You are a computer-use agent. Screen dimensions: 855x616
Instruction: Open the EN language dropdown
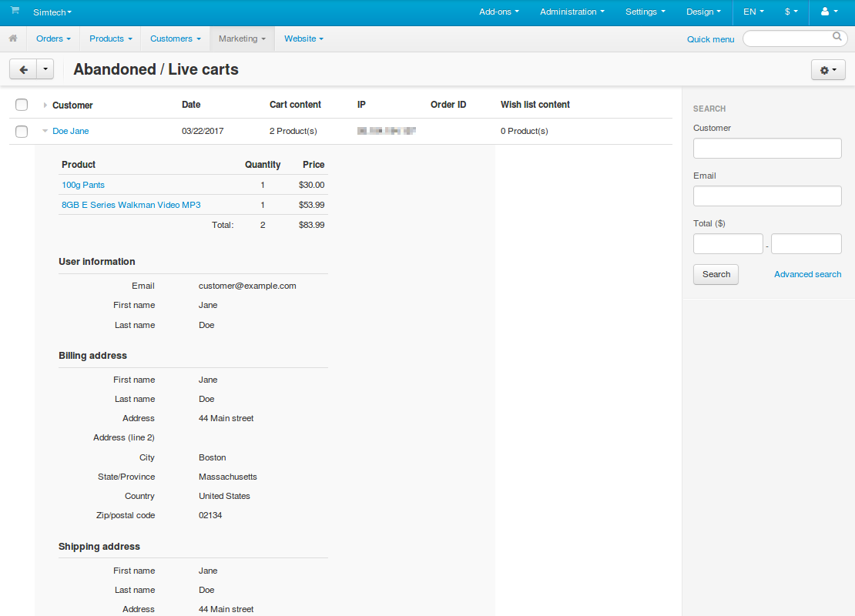point(753,12)
